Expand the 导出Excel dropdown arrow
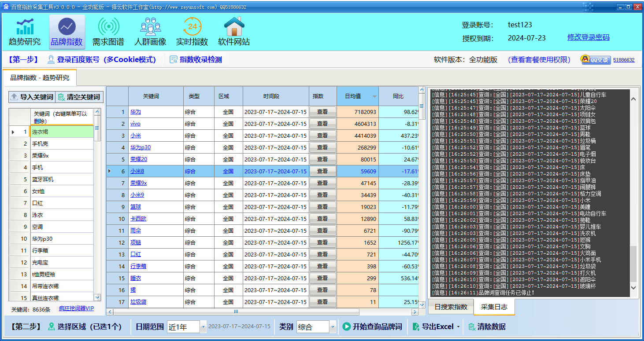The height and width of the screenshot is (341, 644). tap(458, 327)
